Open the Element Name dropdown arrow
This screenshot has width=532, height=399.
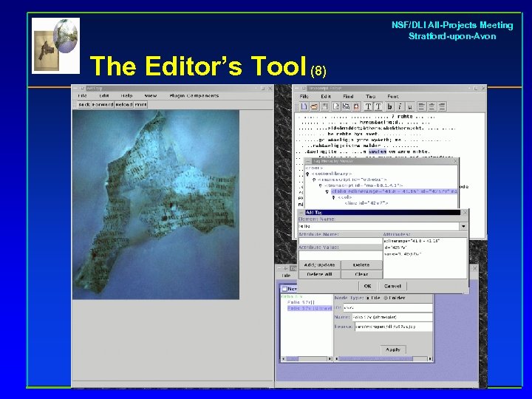point(463,226)
